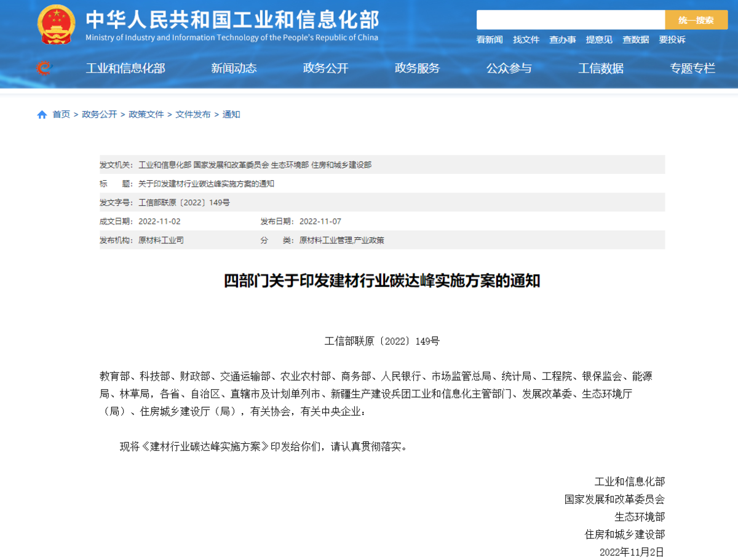Open the 要投诉 quick link
Image resolution: width=738 pixels, height=560 pixels.
[x=672, y=39]
